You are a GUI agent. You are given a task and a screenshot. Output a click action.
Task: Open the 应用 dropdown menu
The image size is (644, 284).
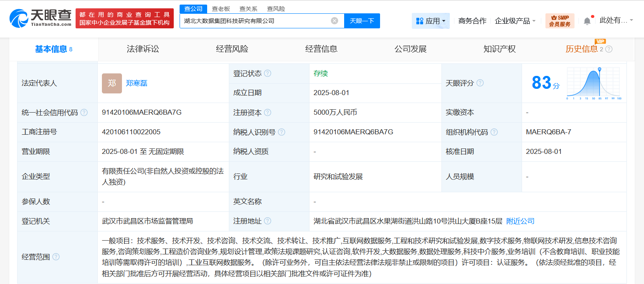431,21
